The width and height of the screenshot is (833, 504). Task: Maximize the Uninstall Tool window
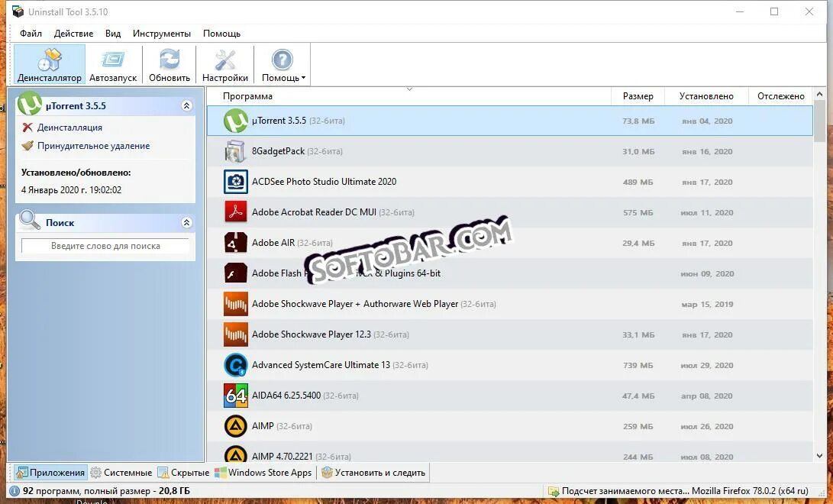tap(774, 11)
